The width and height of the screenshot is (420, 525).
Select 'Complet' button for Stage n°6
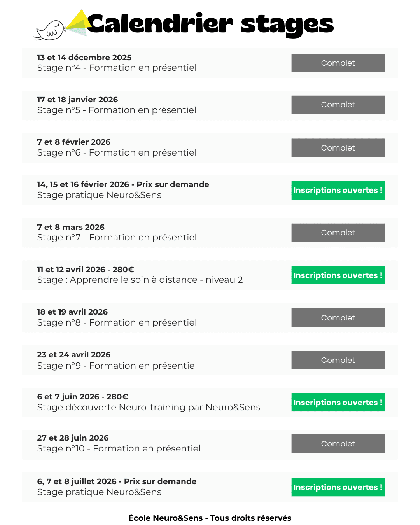click(338, 148)
